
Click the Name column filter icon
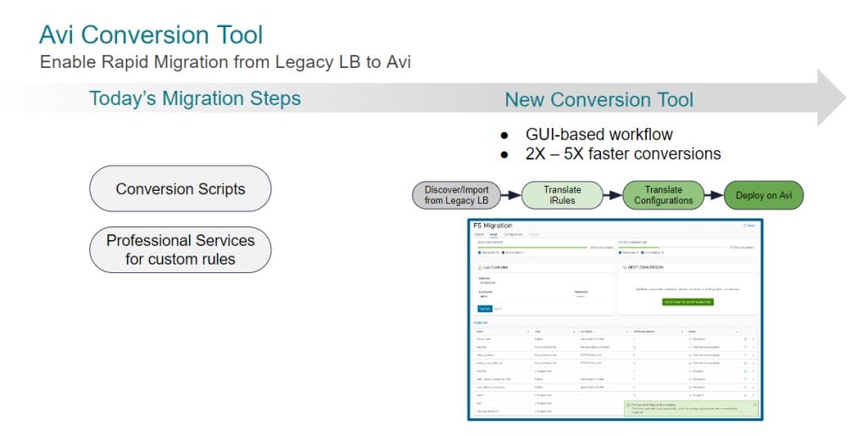[528, 332]
